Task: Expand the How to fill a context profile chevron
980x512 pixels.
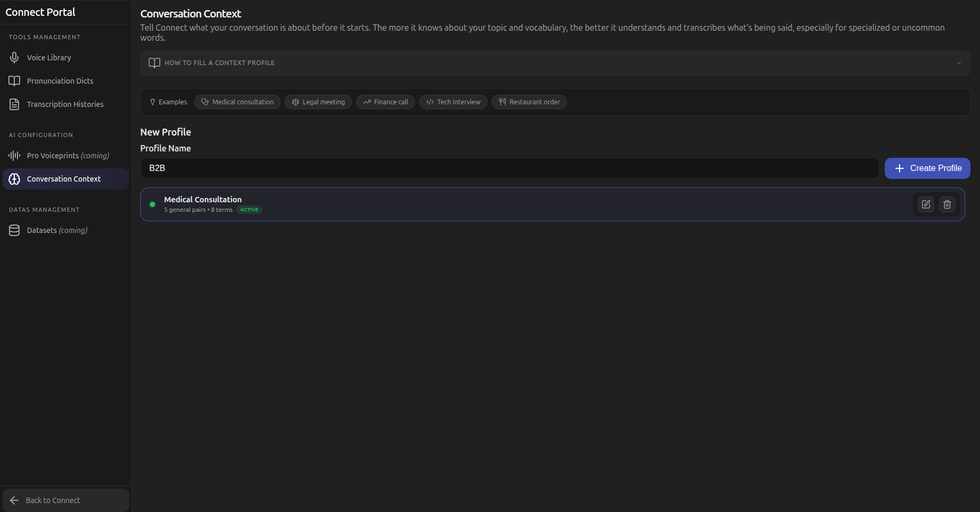Action: pos(958,63)
